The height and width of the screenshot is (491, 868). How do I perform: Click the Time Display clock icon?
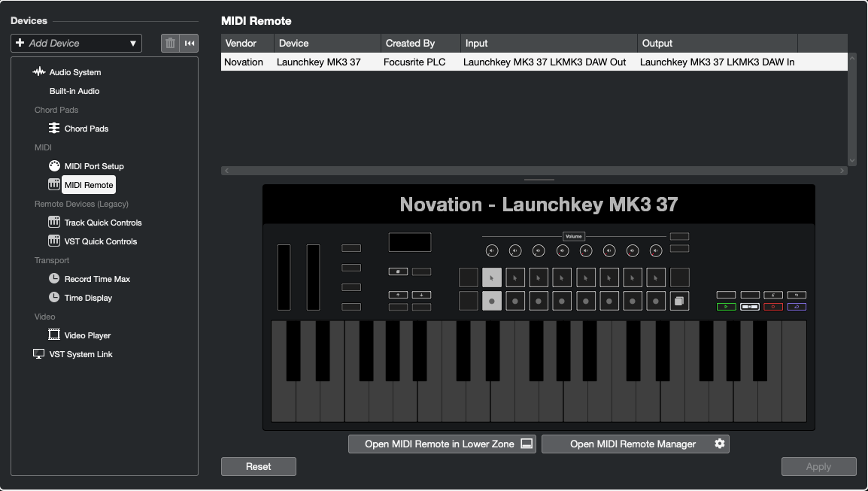(x=54, y=297)
